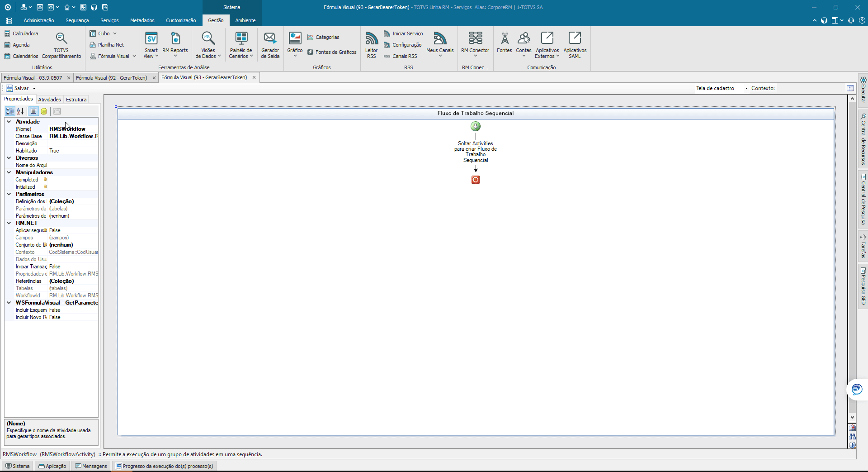Open Visões de Dados
The height and width of the screenshot is (472, 868).
pos(208,44)
